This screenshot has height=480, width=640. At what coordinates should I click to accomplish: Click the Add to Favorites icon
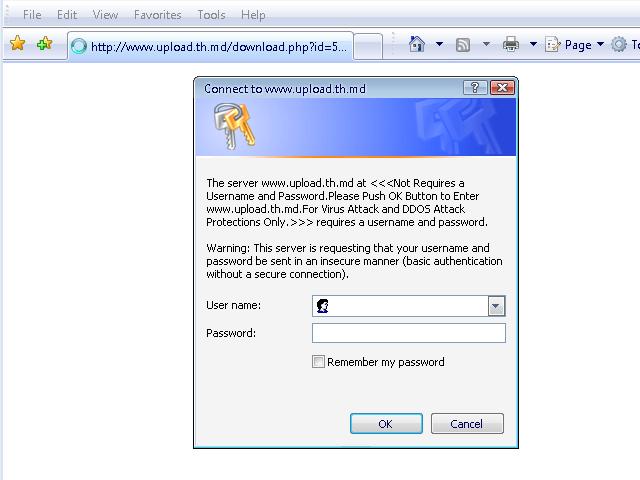point(44,43)
